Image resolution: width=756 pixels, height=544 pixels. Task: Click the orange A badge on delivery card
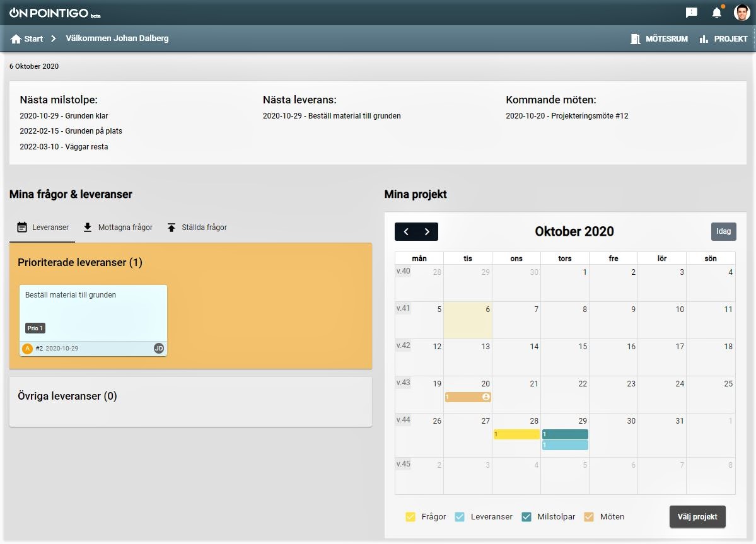tap(27, 349)
